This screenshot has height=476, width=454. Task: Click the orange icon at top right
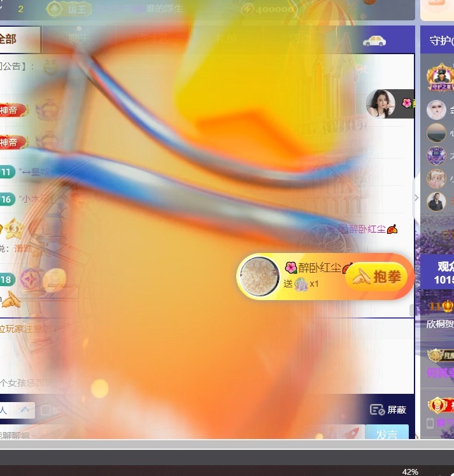(437, 9)
